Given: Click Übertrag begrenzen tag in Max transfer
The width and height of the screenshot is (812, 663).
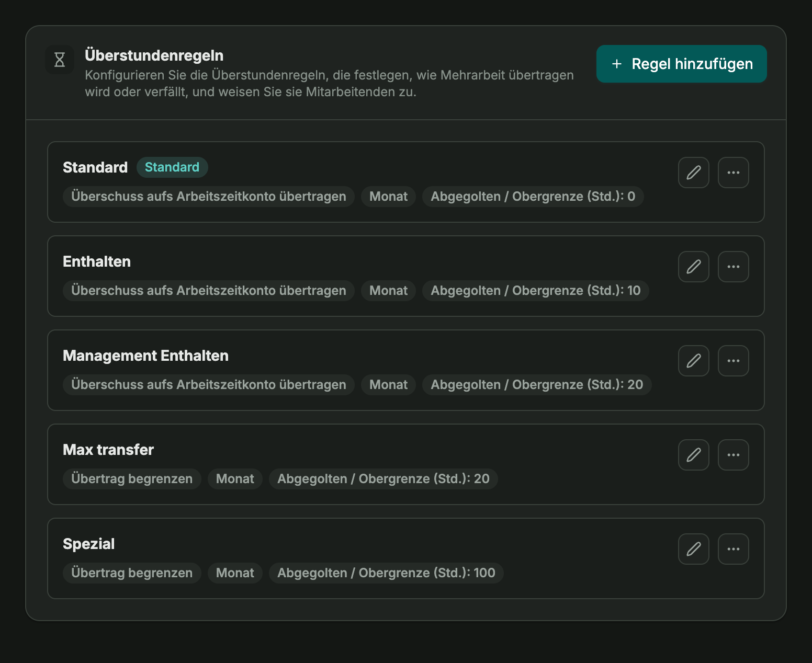Looking at the screenshot, I should [132, 479].
